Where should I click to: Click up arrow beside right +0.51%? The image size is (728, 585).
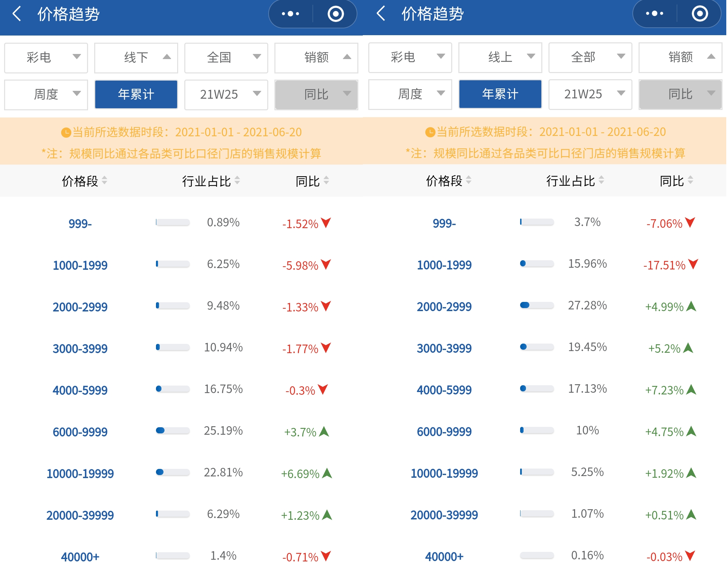691,514
